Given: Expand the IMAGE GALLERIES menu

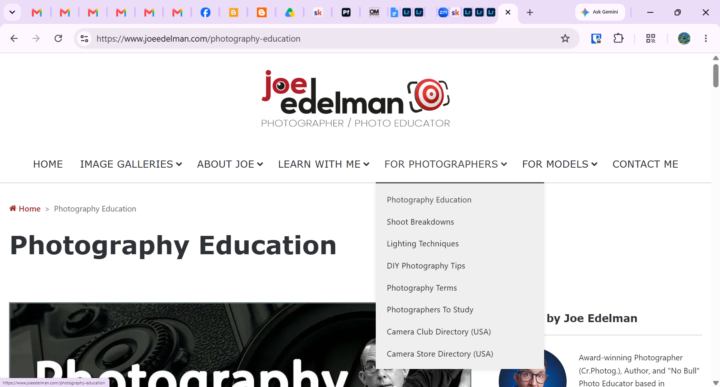Looking at the screenshot, I should [131, 164].
